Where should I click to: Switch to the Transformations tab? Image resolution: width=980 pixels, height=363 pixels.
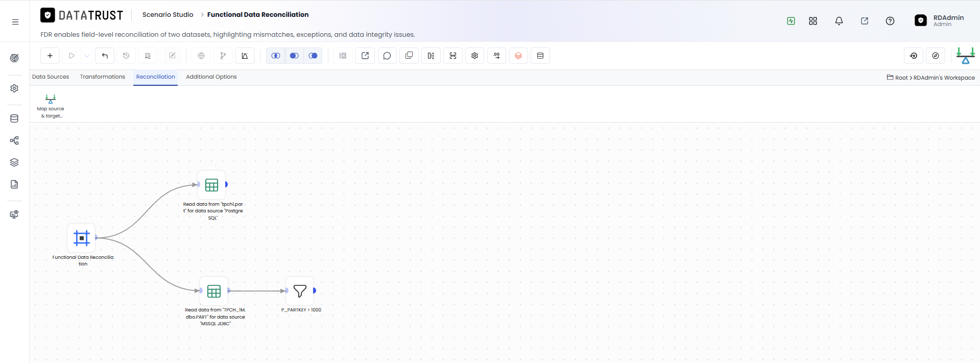(x=103, y=77)
